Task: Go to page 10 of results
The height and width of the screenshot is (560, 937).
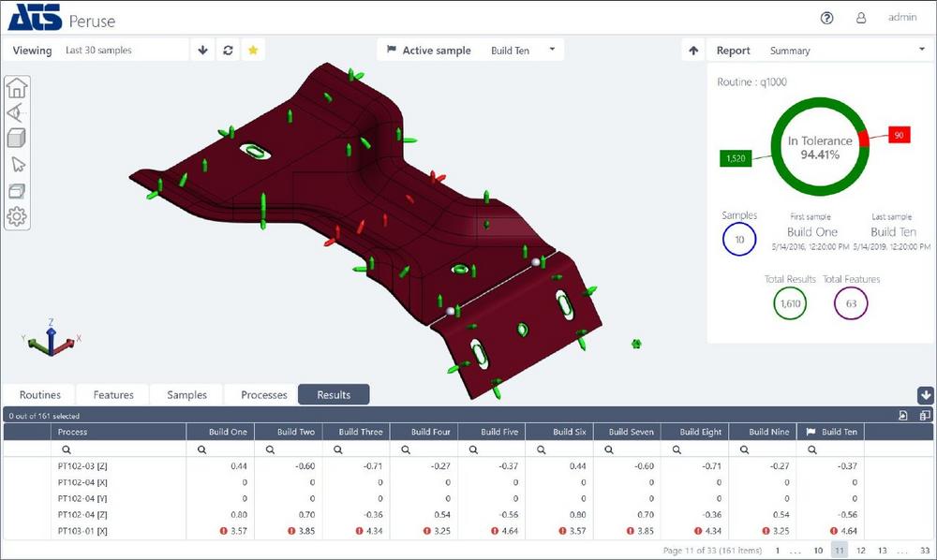Action: (x=818, y=551)
